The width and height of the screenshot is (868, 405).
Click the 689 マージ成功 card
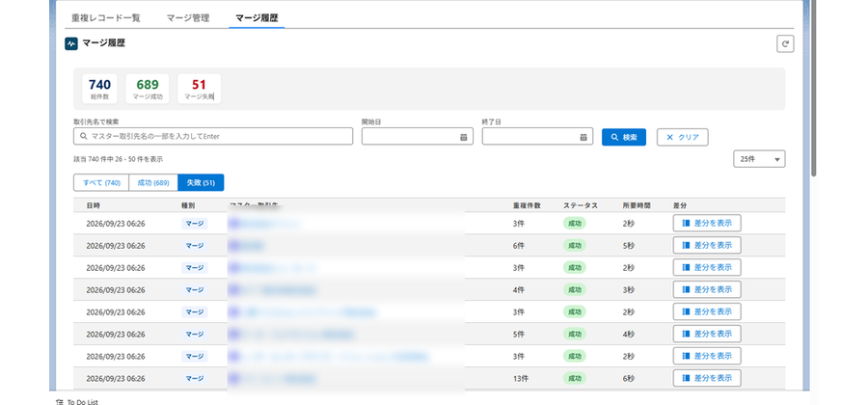[148, 89]
